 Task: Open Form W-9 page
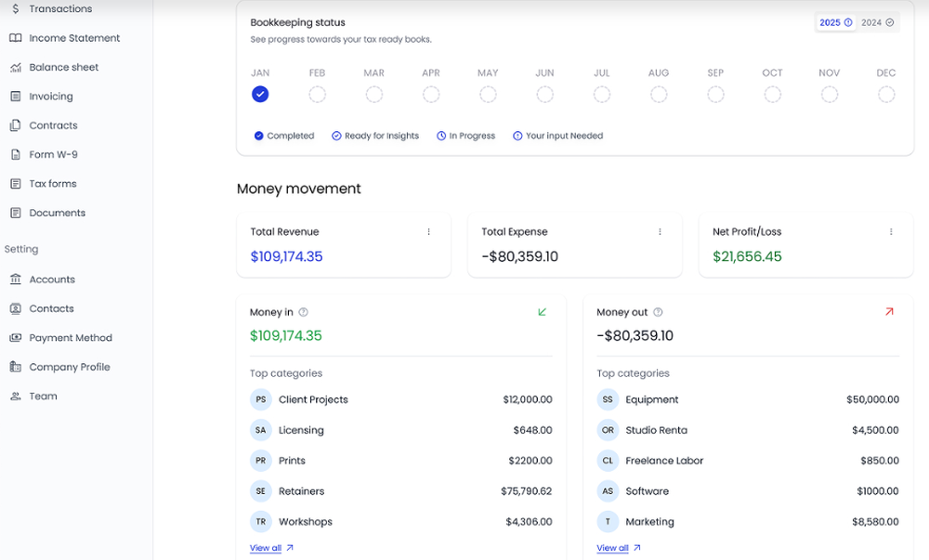[x=53, y=154]
